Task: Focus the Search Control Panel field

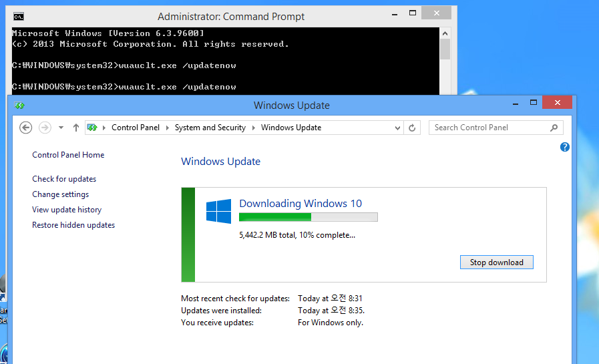Action: [x=489, y=128]
